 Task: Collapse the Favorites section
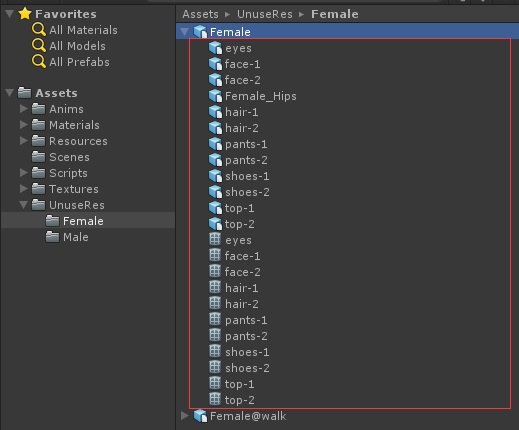(x=10, y=14)
